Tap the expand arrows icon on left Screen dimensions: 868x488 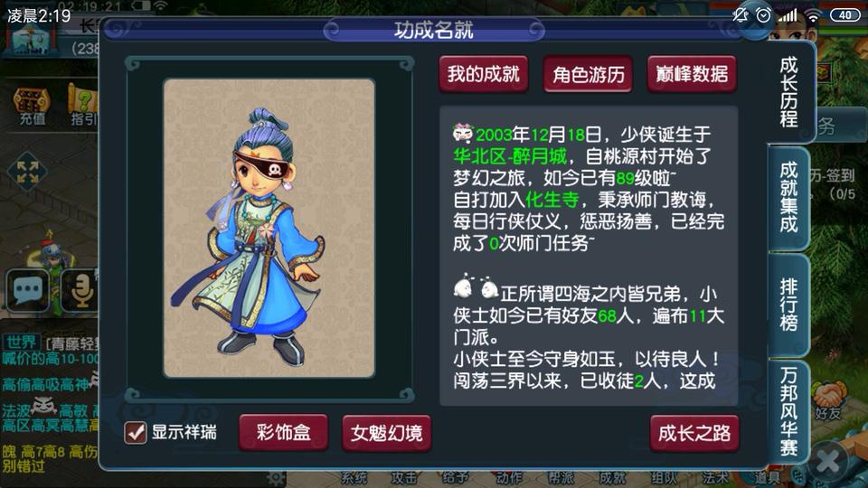(x=27, y=172)
